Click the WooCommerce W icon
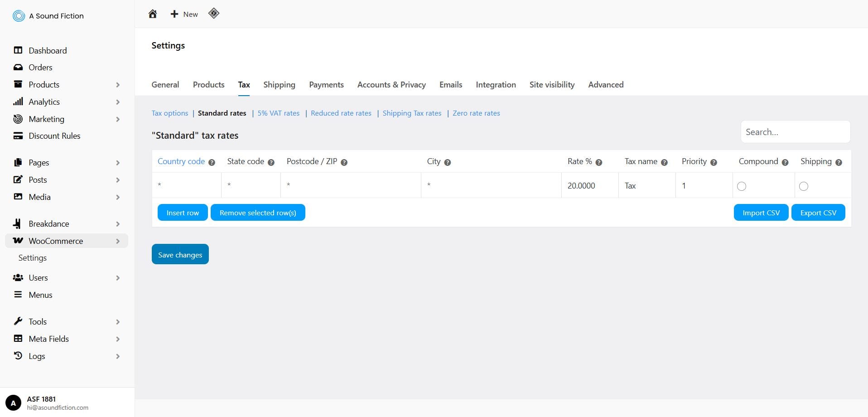This screenshot has width=868, height=417. point(18,241)
